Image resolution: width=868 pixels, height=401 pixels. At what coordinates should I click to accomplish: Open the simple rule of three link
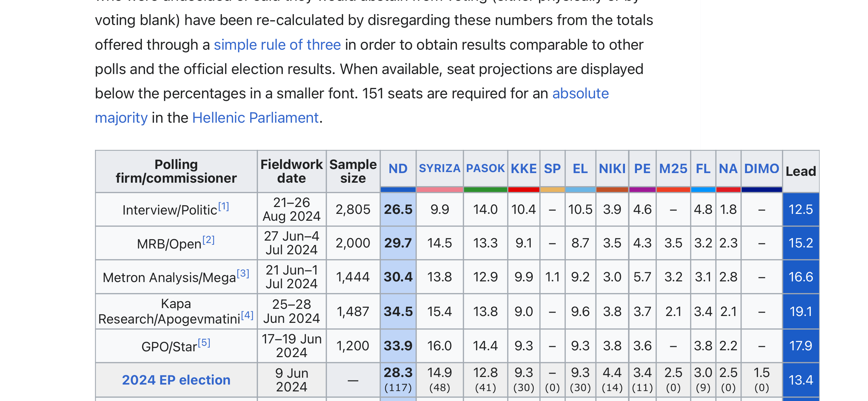tap(277, 45)
